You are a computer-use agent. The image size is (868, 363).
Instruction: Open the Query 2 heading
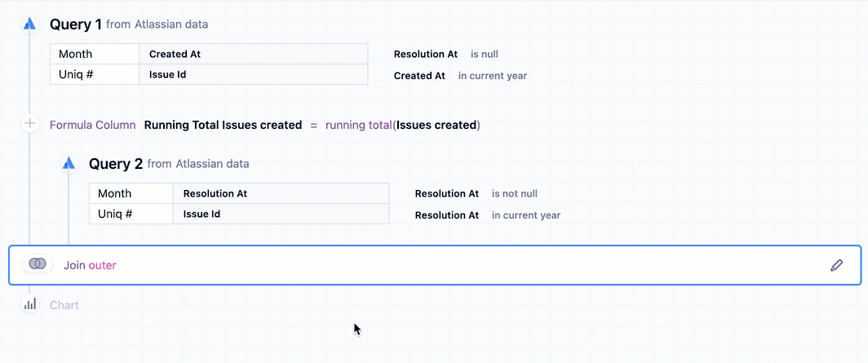click(x=116, y=164)
